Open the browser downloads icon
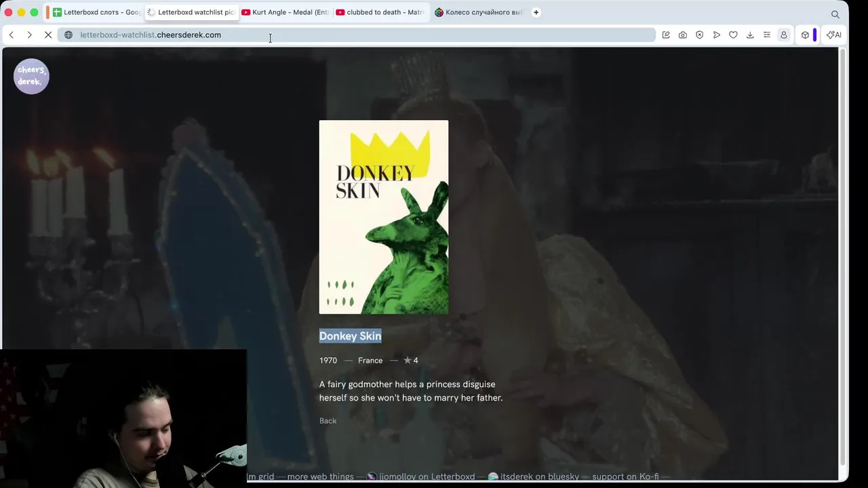The height and width of the screenshot is (488, 868). click(750, 35)
